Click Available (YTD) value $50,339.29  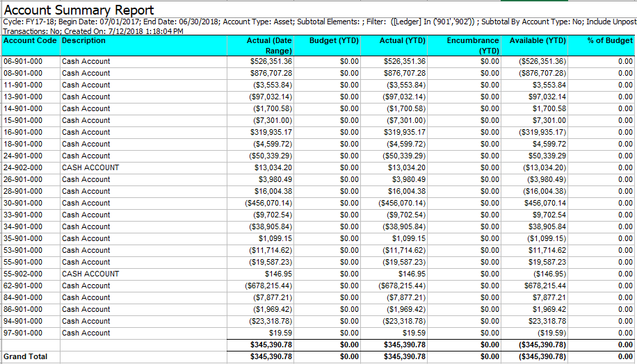[x=547, y=156]
